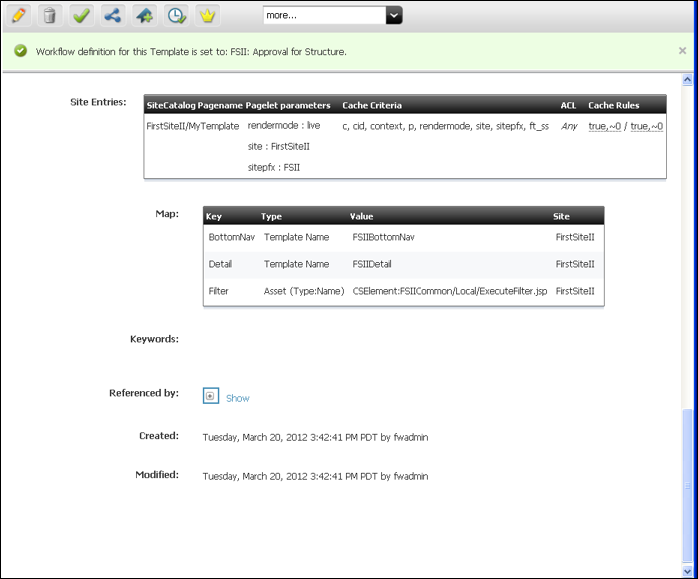This screenshot has height=579, width=698.
Task: Click the clock Status icon
Action: coord(177,16)
